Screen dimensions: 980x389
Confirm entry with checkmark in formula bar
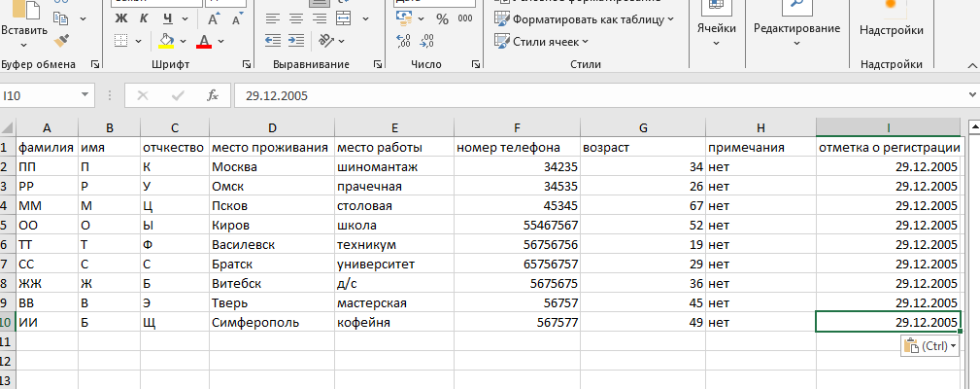(178, 95)
